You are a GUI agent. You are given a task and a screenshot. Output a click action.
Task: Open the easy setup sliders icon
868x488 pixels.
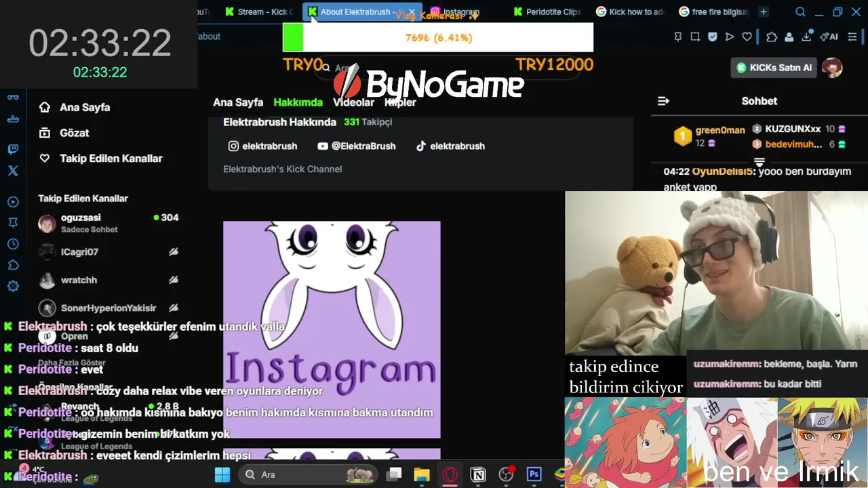[x=853, y=37]
